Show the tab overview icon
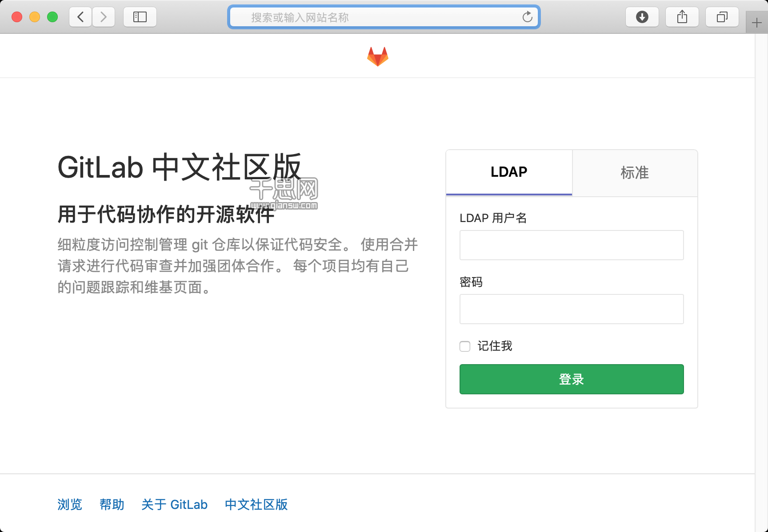Image resolution: width=768 pixels, height=532 pixels. click(722, 17)
